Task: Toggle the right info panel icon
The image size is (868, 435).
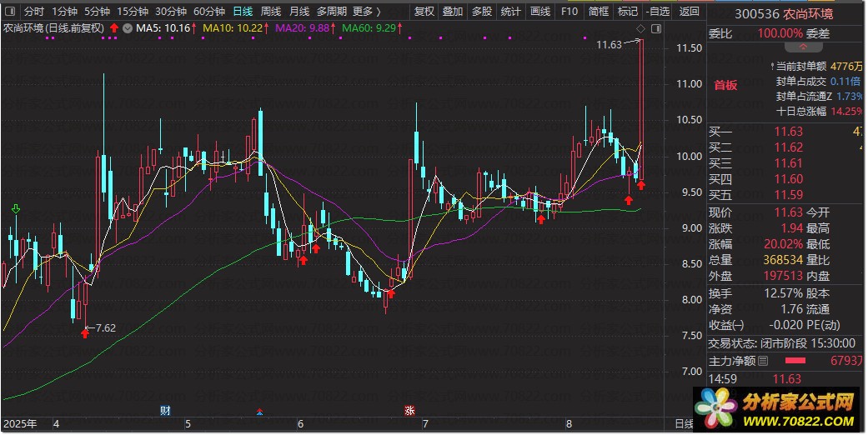Action: tap(656, 28)
